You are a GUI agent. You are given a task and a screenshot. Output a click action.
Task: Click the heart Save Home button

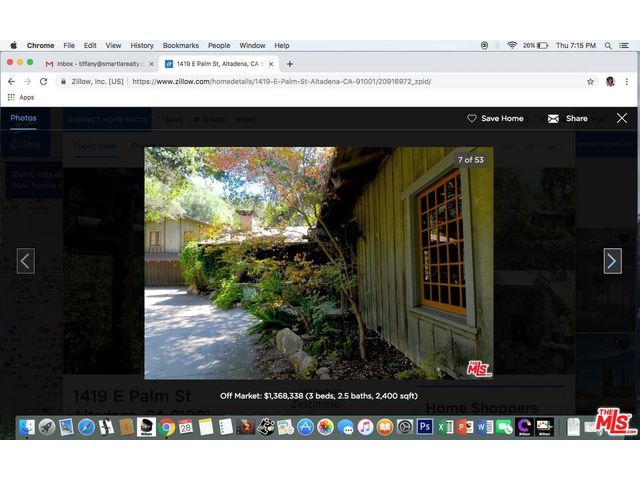coord(495,118)
